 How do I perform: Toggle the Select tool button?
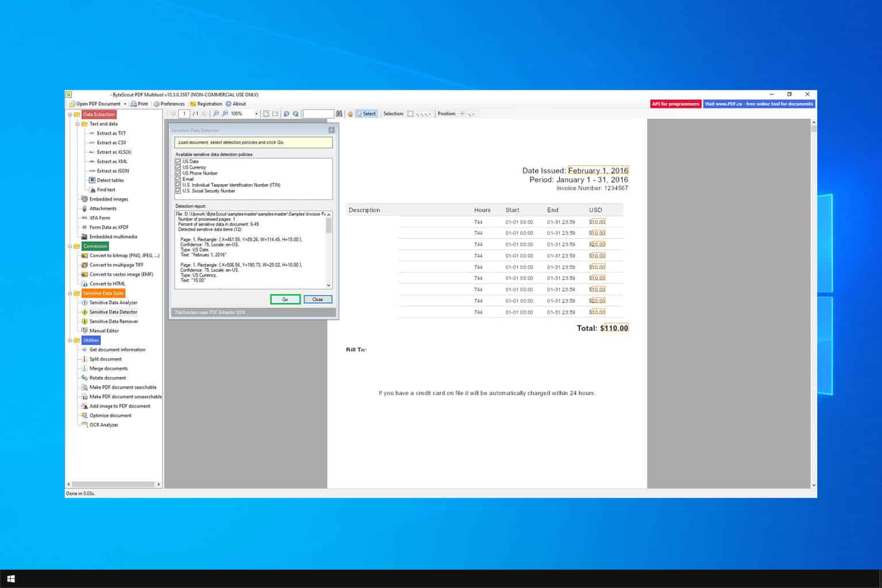pyautogui.click(x=366, y=114)
